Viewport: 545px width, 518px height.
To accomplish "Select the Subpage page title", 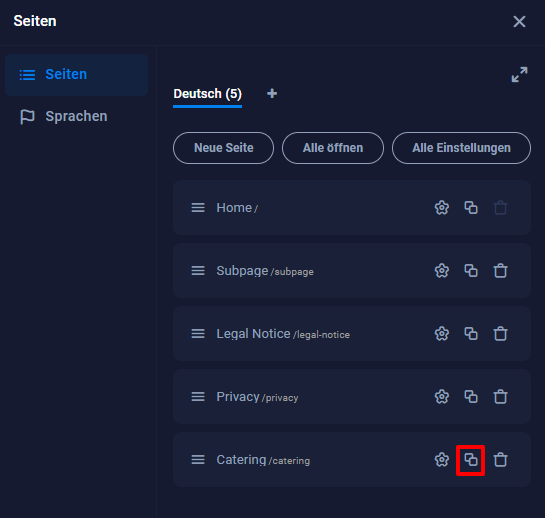I will [242, 271].
